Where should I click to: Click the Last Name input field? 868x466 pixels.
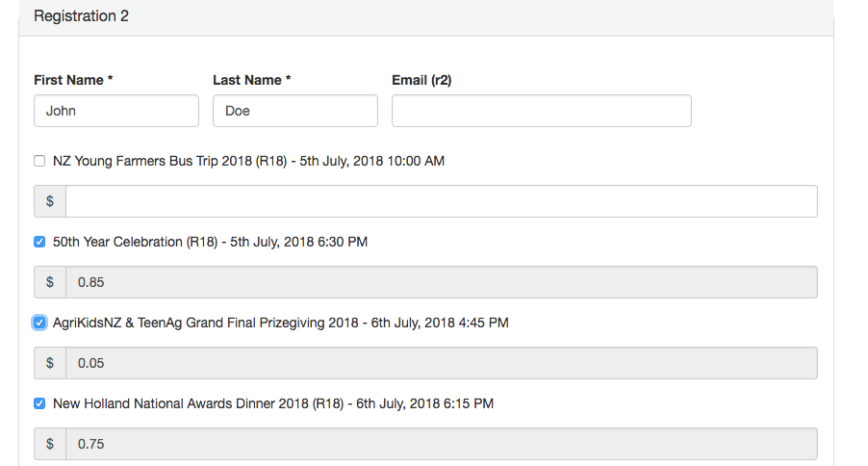coord(294,111)
